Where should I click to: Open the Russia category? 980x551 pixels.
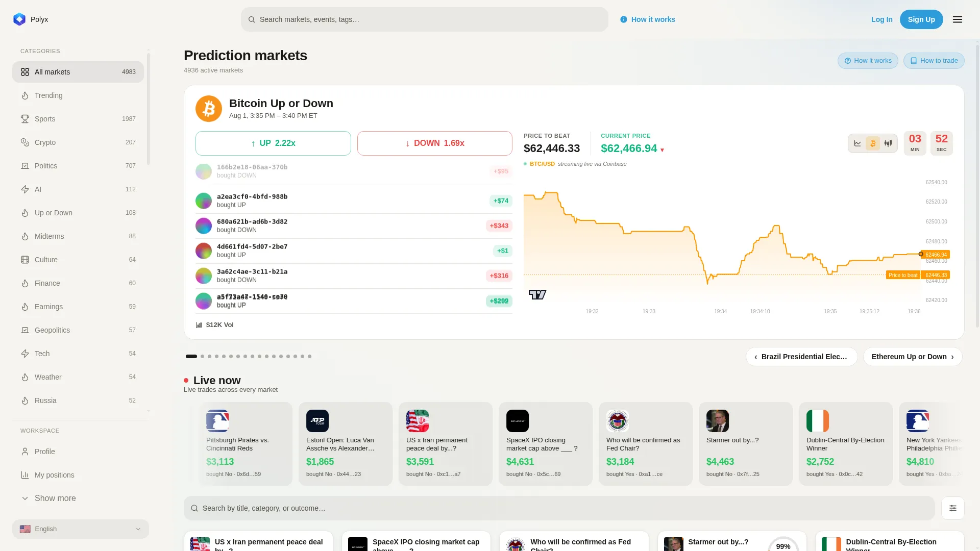(x=78, y=400)
